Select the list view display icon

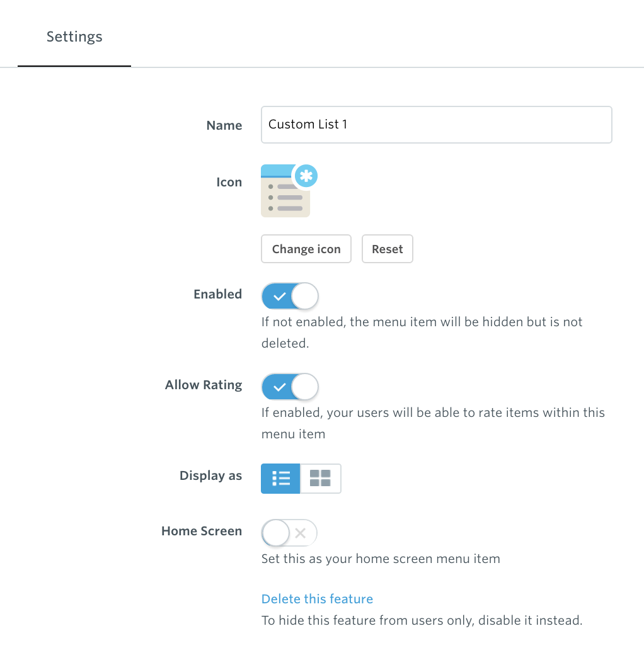point(280,479)
